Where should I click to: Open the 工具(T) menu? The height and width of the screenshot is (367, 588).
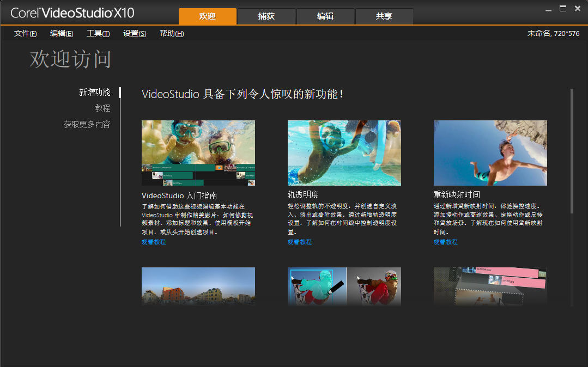(x=98, y=33)
